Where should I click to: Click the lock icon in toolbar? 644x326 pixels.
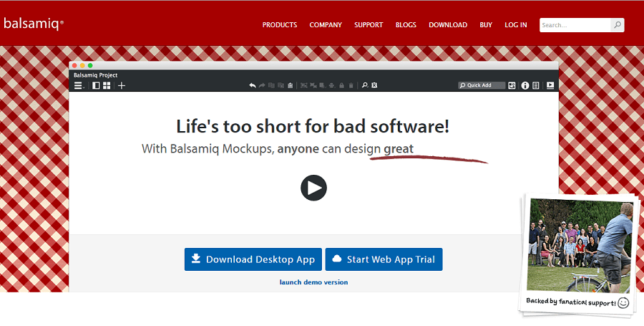(342, 85)
